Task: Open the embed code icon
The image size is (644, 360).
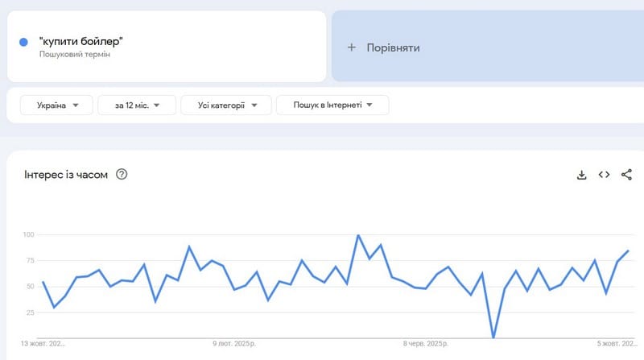Action: (604, 175)
